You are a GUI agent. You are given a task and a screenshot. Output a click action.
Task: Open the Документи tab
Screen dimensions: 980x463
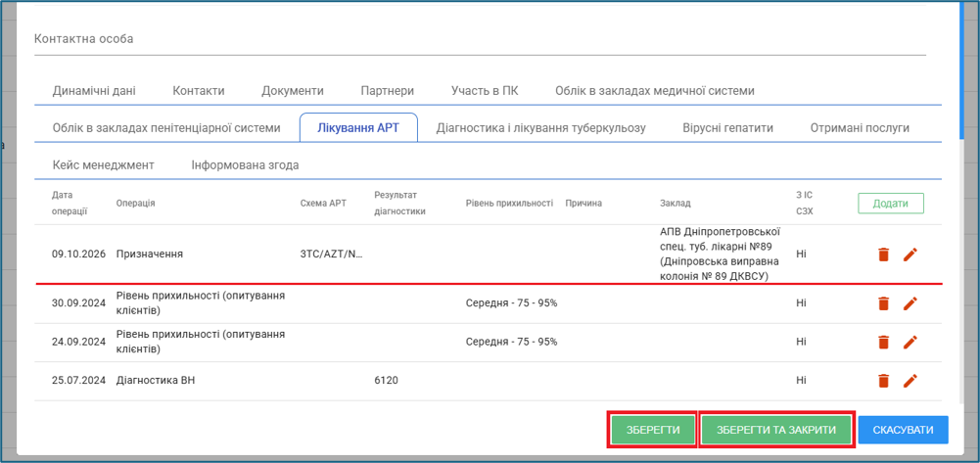pyautogui.click(x=293, y=91)
